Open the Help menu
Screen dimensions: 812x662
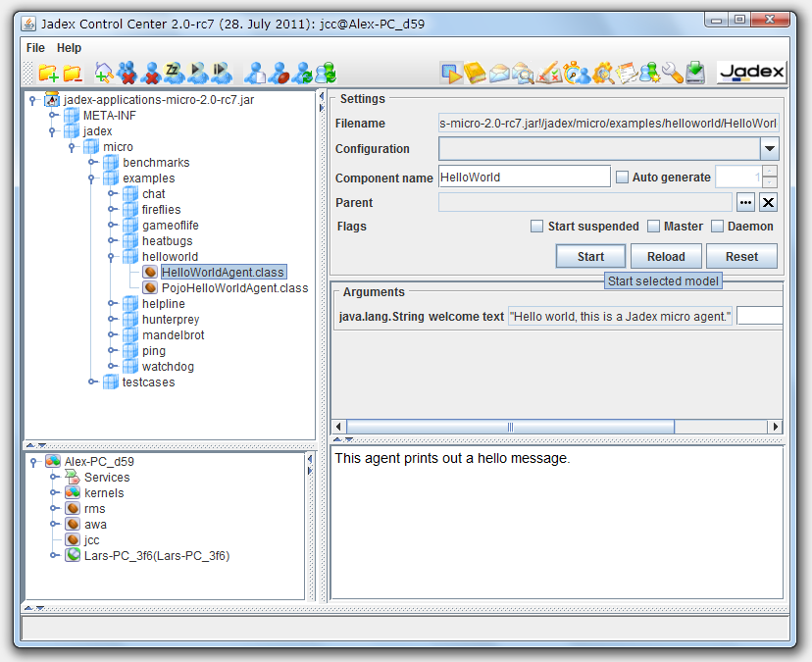click(69, 48)
